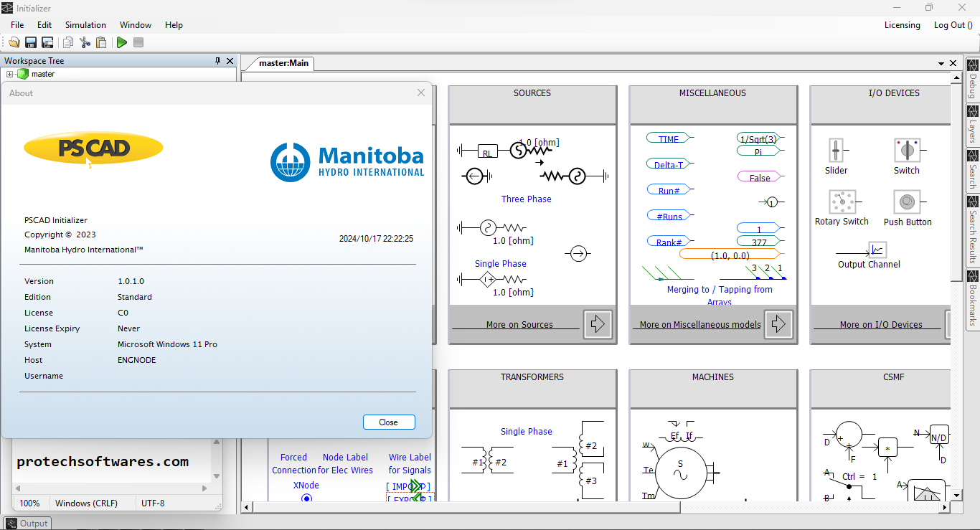The height and width of the screenshot is (530, 980).
Task: Open the Simulation menu
Action: pyautogui.click(x=85, y=24)
